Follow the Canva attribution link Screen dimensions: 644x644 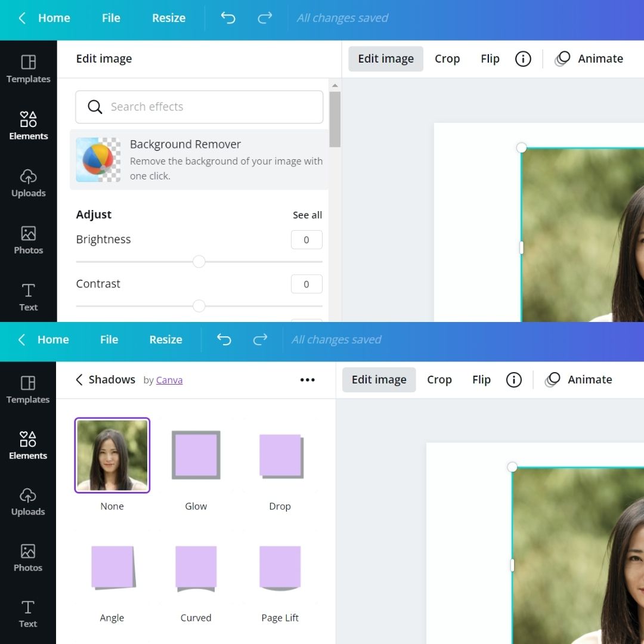pyautogui.click(x=169, y=380)
